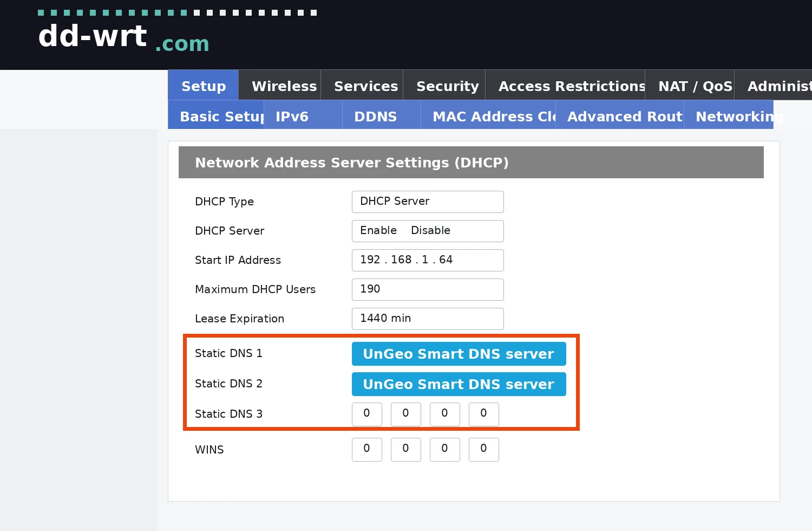Click the "Maximum DHCP Users" label

[x=255, y=289]
